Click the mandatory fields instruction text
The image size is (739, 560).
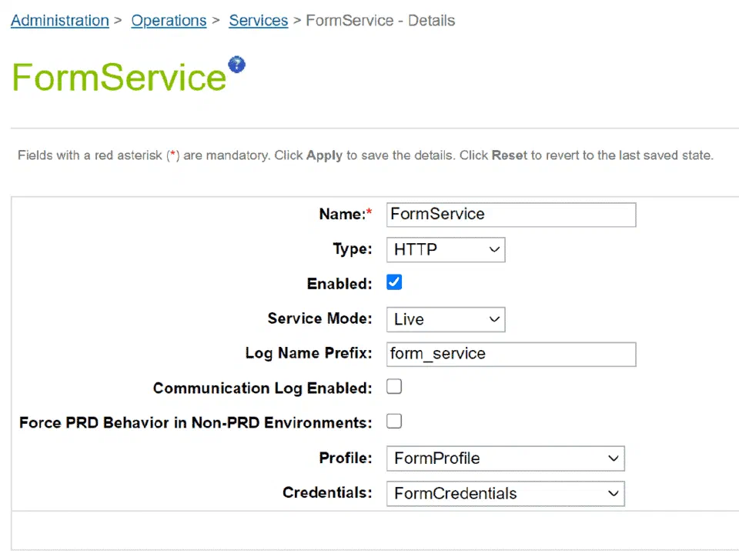click(x=365, y=155)
